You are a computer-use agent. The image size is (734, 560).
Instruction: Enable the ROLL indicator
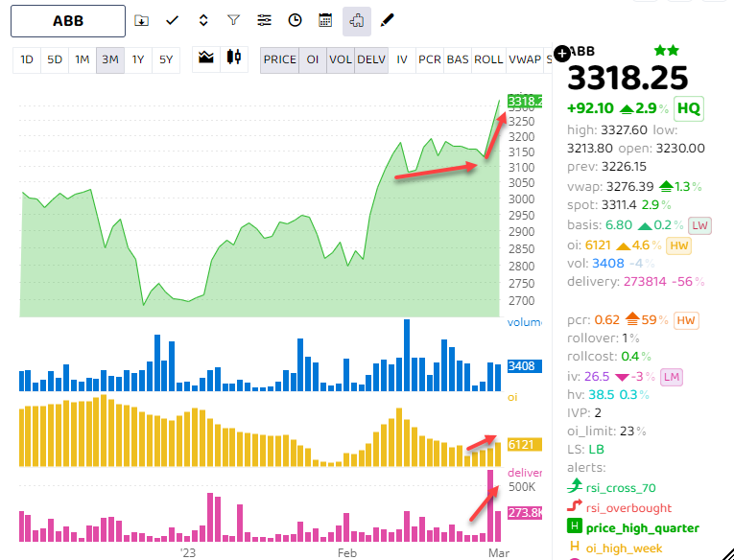(x=488, y=59)
